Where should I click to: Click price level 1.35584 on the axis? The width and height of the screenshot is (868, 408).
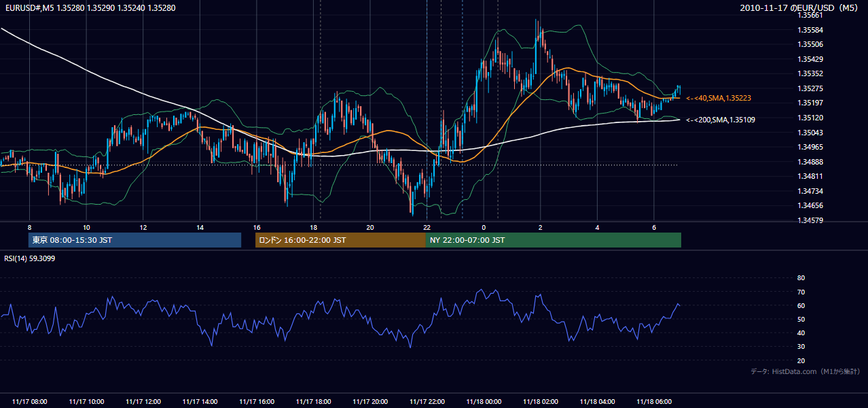click(x=812, y=30)
